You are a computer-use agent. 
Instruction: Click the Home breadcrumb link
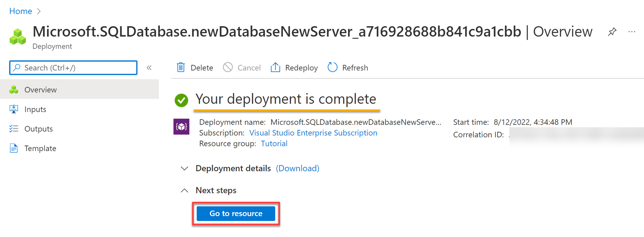[x=20, y=11]
